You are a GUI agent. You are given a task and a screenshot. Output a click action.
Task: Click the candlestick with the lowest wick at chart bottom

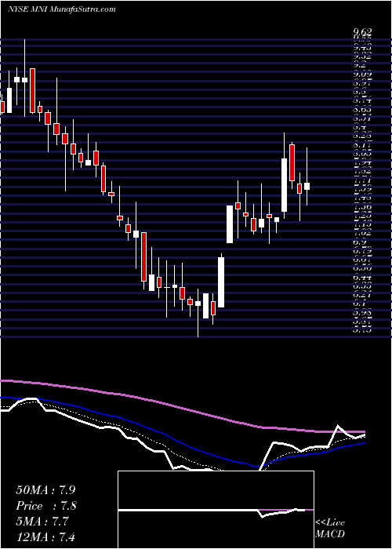click(x=198, y=304)
